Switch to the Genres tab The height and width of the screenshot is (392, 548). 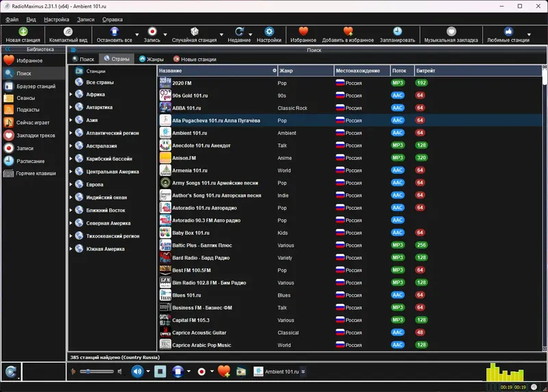tap(151, 59)
